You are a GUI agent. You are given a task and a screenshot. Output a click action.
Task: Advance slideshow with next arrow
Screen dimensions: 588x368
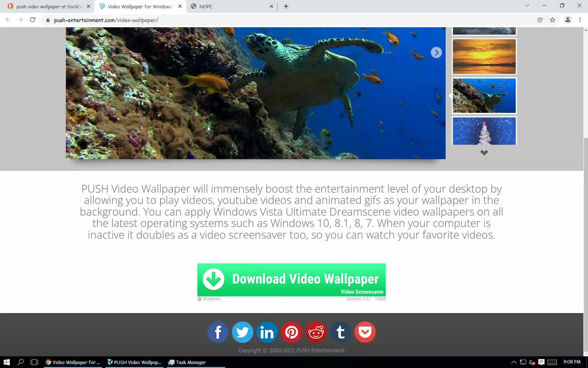click(436, 53)
